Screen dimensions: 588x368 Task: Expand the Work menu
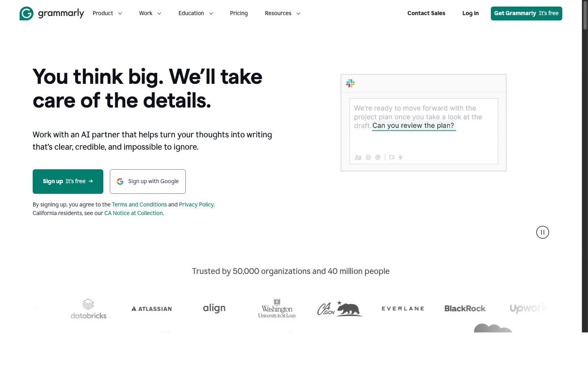(150, 13)
